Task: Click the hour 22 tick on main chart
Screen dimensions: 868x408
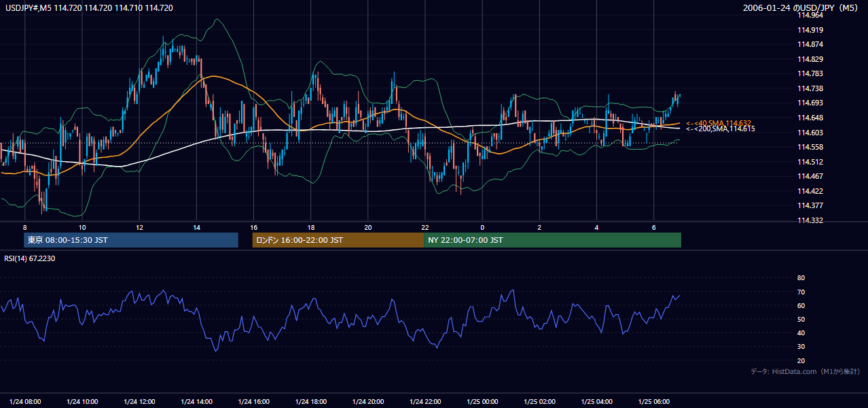Action: coord(424,226)
